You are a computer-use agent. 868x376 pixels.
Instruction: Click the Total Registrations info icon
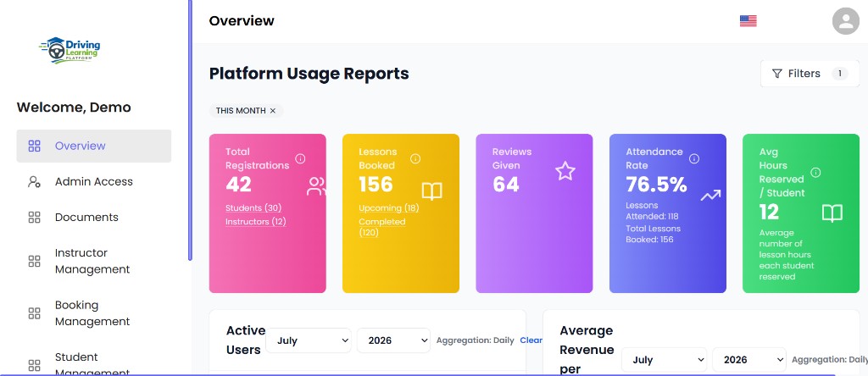pos(300,158)
